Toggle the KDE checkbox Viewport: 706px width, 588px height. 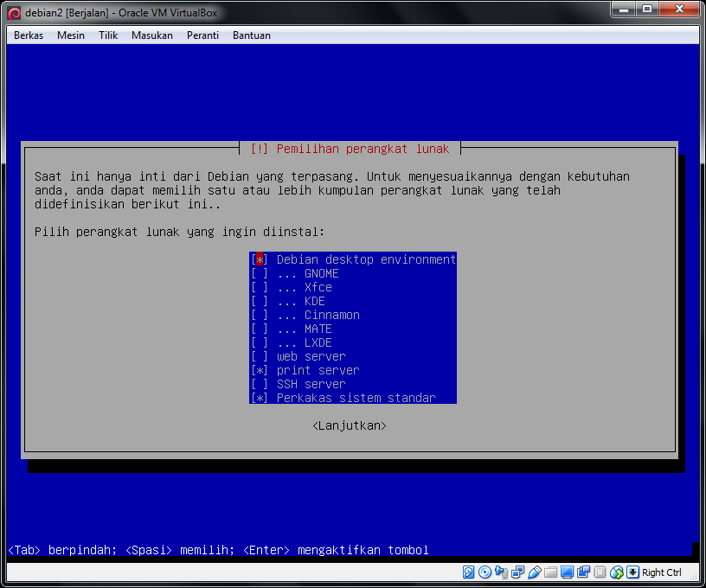pyautogui.click(x=260, y=302)
